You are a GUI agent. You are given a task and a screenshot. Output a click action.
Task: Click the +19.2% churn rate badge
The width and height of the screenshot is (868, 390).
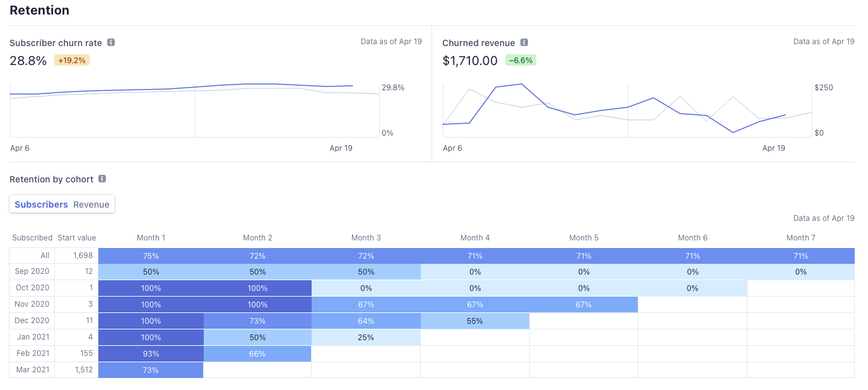72,61
